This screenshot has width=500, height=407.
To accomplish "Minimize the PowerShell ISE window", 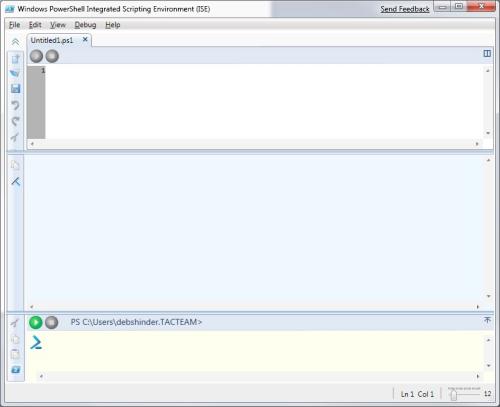I will [x=442, y=7].
